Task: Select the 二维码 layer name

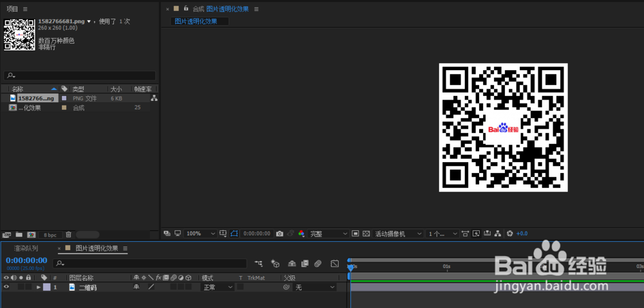Action: [x=88, y=288]
